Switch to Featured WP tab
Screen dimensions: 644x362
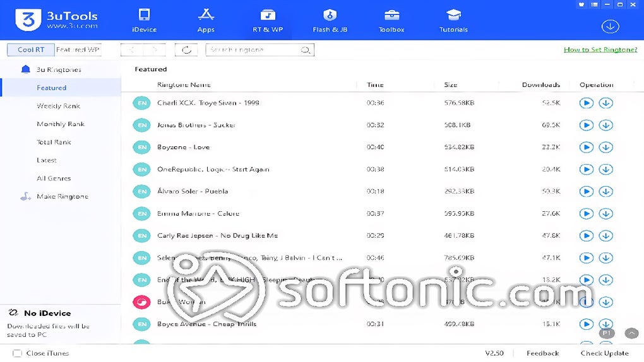(x=78, y=50)
